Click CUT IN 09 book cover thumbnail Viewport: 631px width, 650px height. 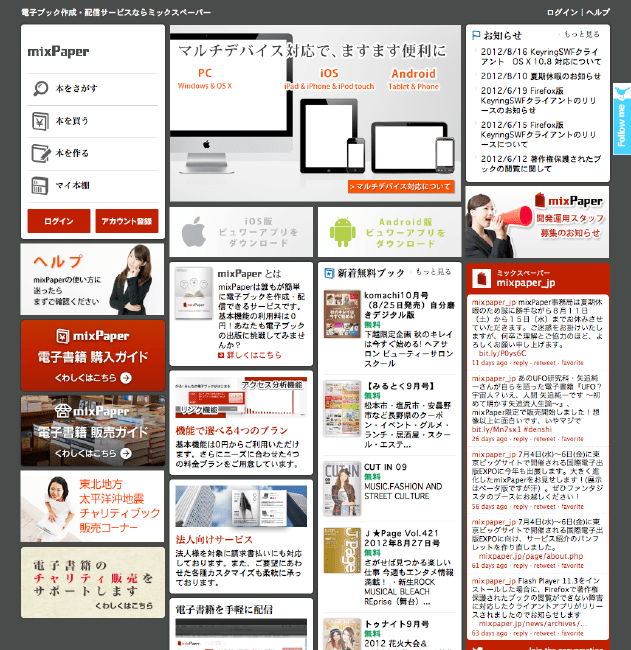pos(342,489)
